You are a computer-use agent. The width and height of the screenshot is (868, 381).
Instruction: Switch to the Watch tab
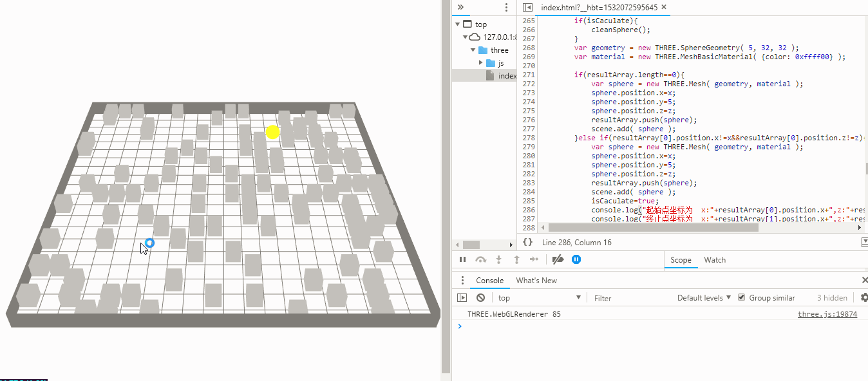715,260
